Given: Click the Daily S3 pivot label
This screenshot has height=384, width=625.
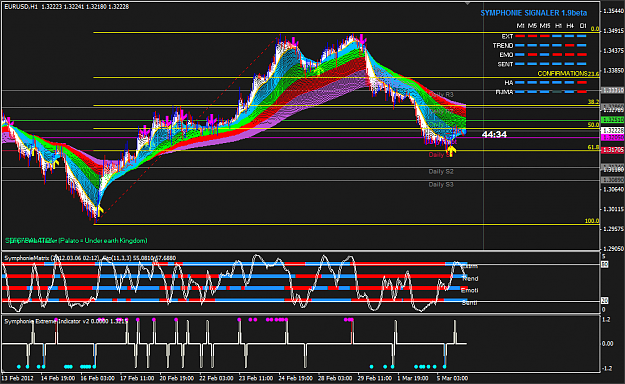Looking at the screenshot, I should click(441, 184).
